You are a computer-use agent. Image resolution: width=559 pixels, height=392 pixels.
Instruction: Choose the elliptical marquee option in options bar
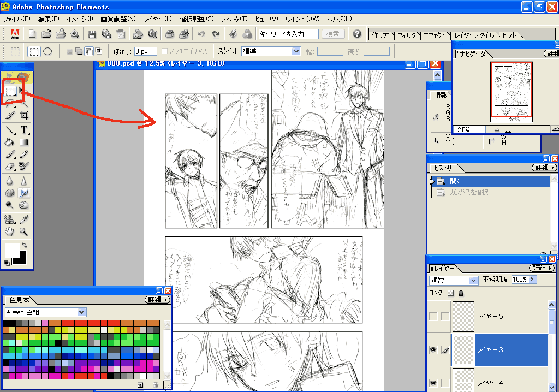pyautogui.click(x=47, y=51)
